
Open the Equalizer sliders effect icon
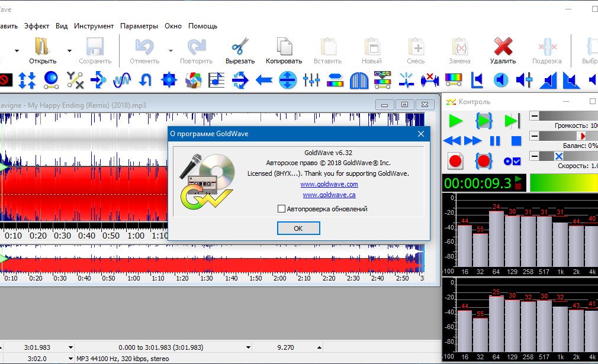coord(311,80)
